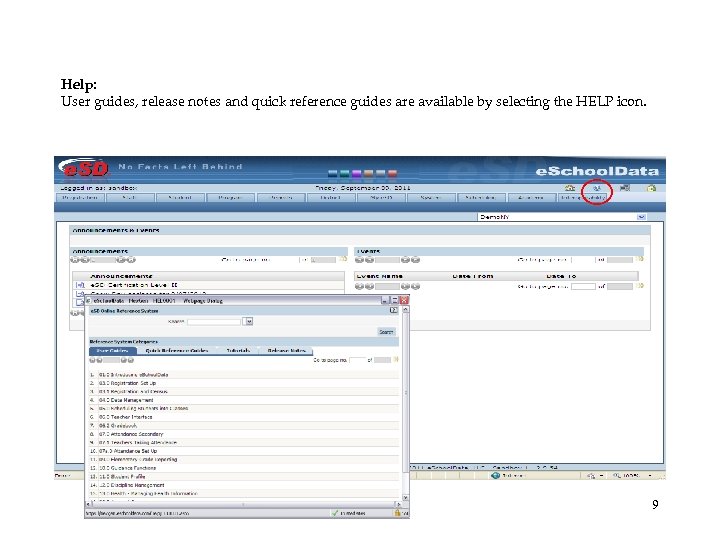Switch to the Tutorials tab
Image resolution: width=720 pixels, height=540 pixels.
(238, 351)
